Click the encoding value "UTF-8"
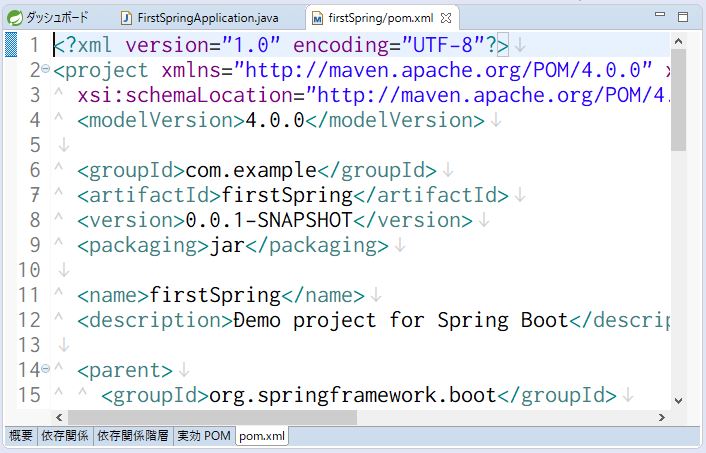Screen dimensions: 706x453 pyautogui.click(x=443, y=45)
